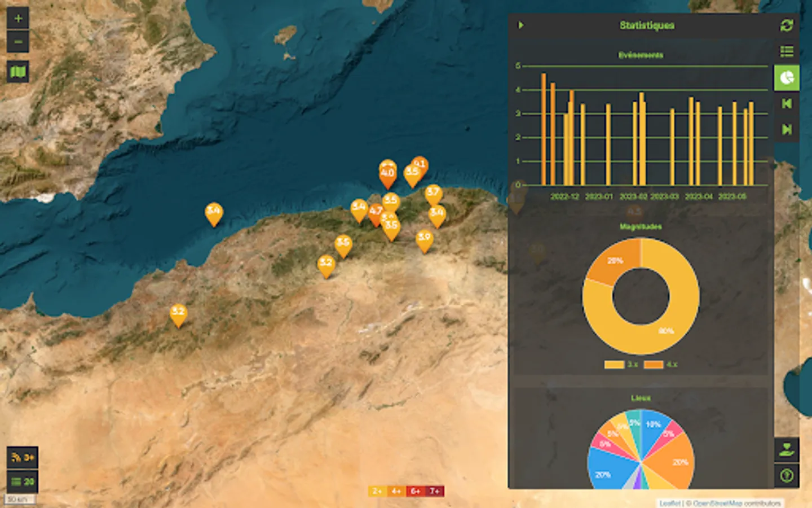Screen dimensions: 812x508
Task: Click the 10% blue slice in Lieux pie
Action: [x=654, y=426]
